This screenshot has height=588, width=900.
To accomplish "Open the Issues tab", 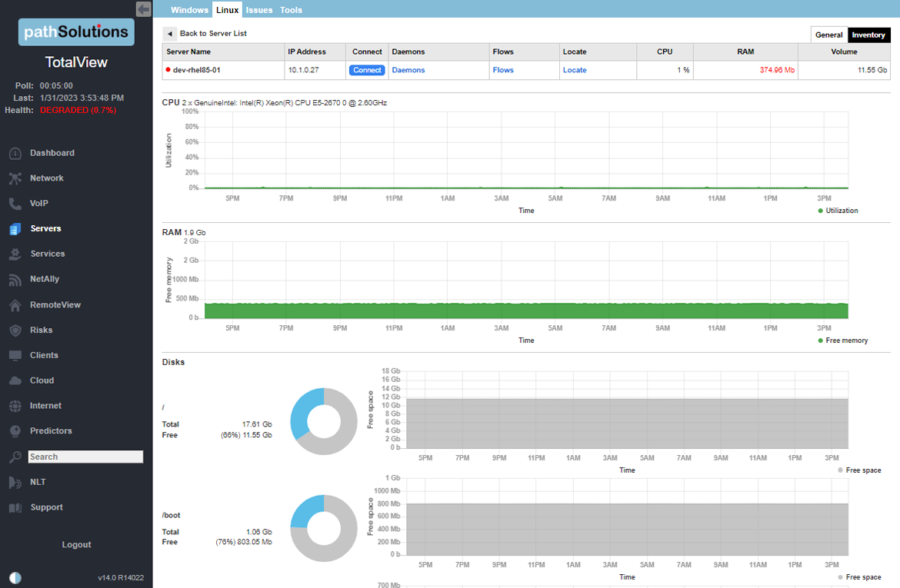I will point(259,10).
